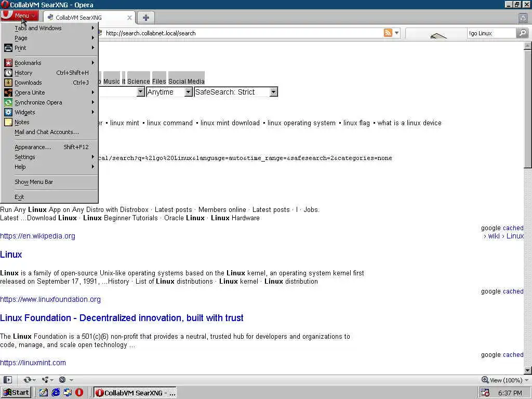532x399 pixels.
Task: Click the Widgets gear icon in menu
Action: [8, 112]
